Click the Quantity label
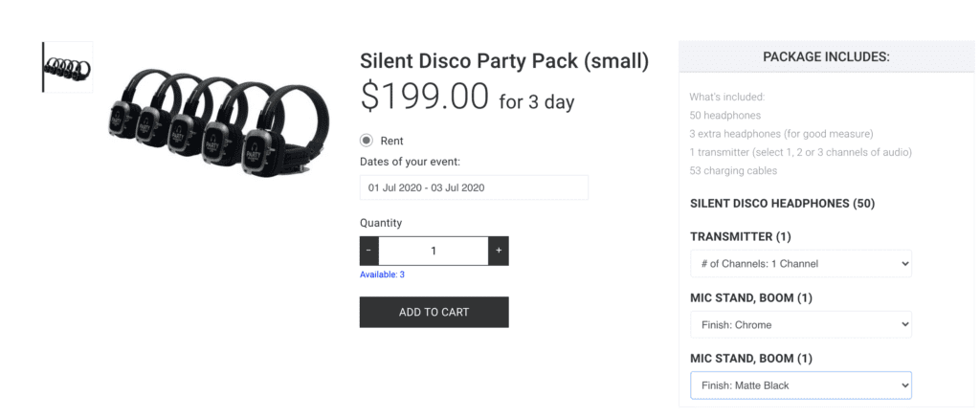Viewport: 980px width, 417px height. click(x=381, y=223)
